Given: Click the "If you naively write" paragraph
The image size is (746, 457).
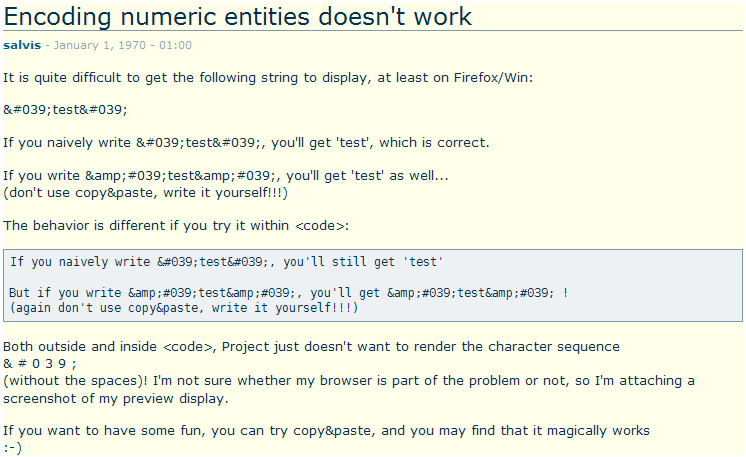Looking at the screenshot, I should click(x=246, y=143).
